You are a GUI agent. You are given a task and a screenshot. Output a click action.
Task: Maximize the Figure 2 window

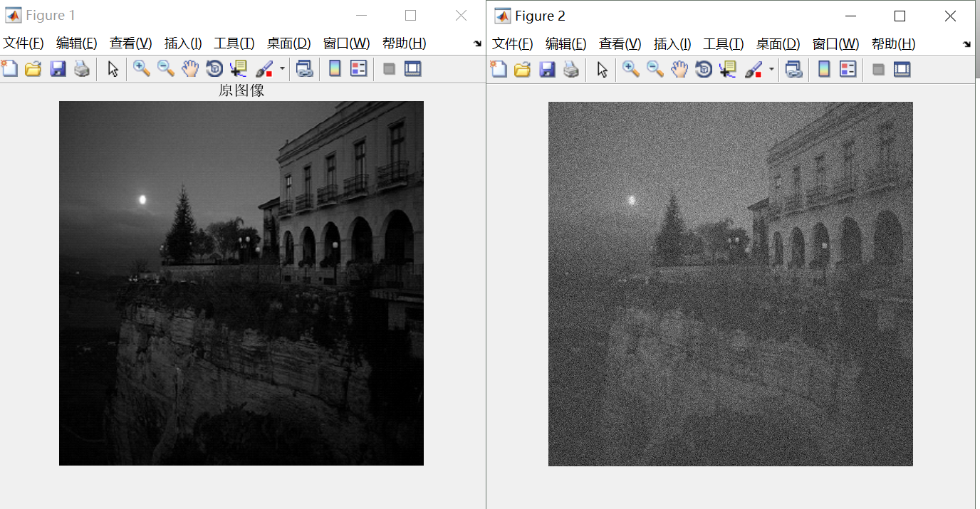click(x=900, y=16)
